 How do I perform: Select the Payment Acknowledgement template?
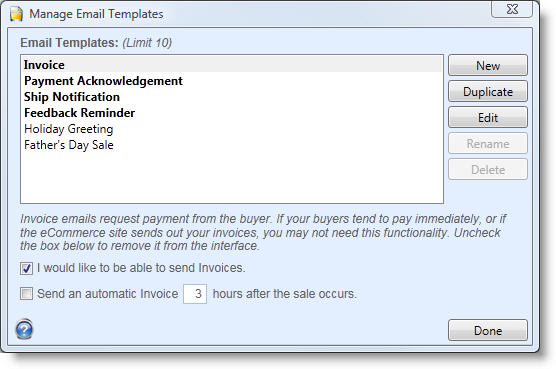pyautogui.click(x=232, y=80)
